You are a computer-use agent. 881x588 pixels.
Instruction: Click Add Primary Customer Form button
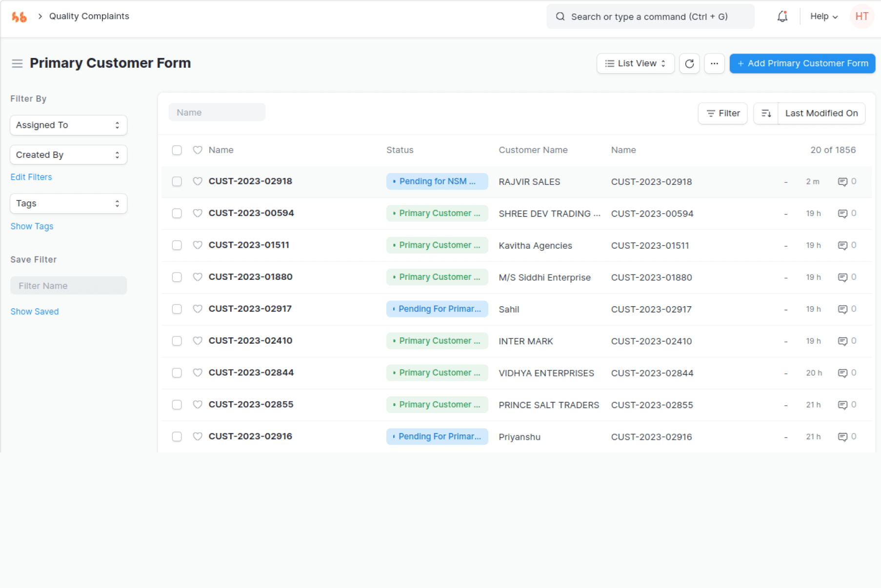coord(802,64)
